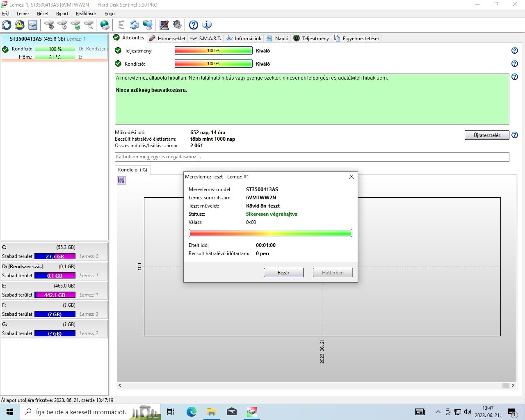Select the Kondíció (%) chart tab
The height and width of the screenshot is (420, 525).
click(x=132, y=170)
